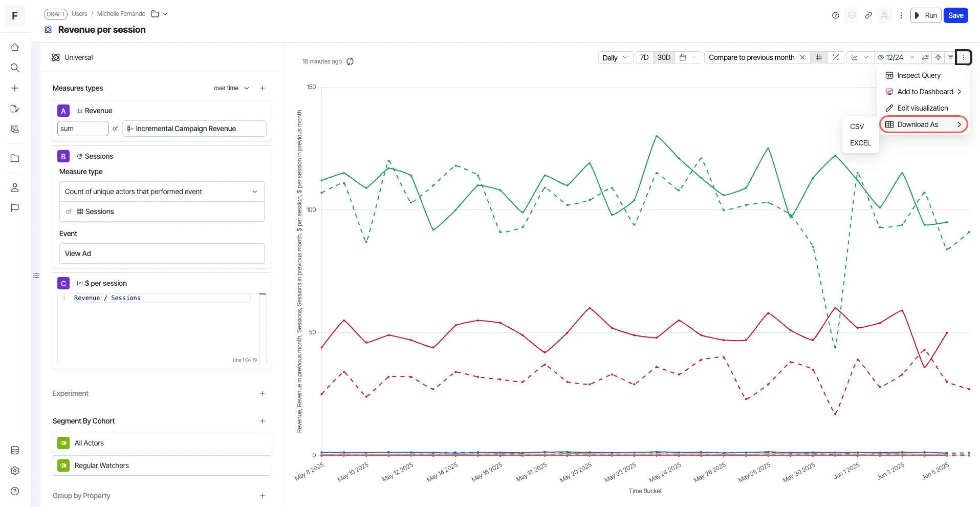
Task: Click the View Ad event field
Action: 162,253
